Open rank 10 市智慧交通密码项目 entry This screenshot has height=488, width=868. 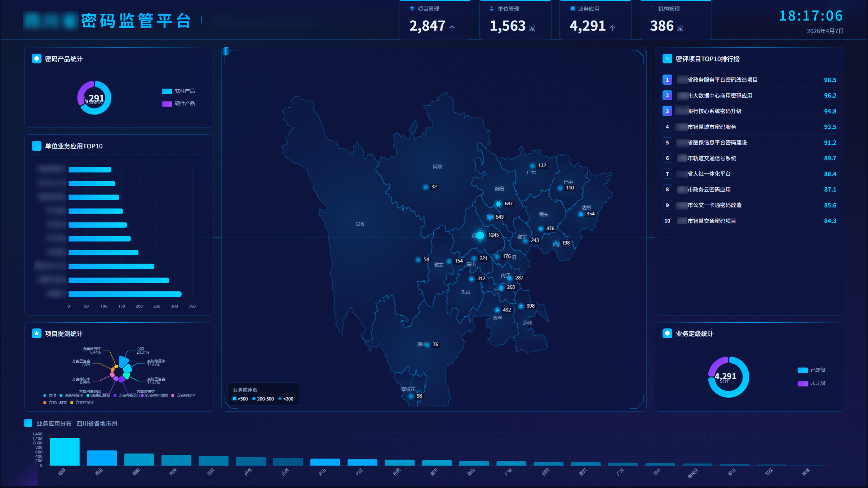click(x=712, y=221)
